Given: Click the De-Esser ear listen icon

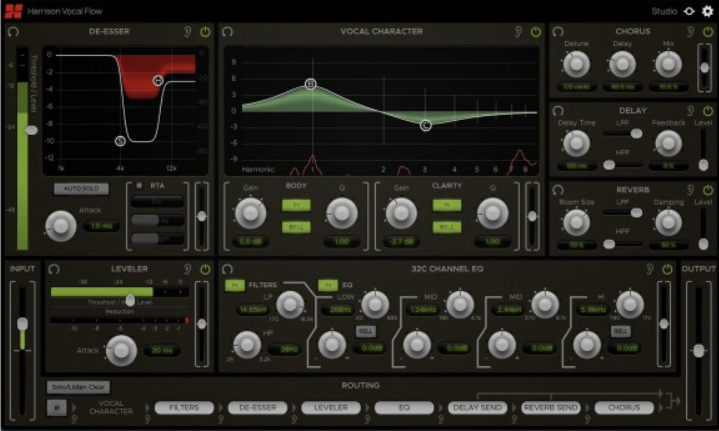Looking at the screenshot, I should pos(188,32).
